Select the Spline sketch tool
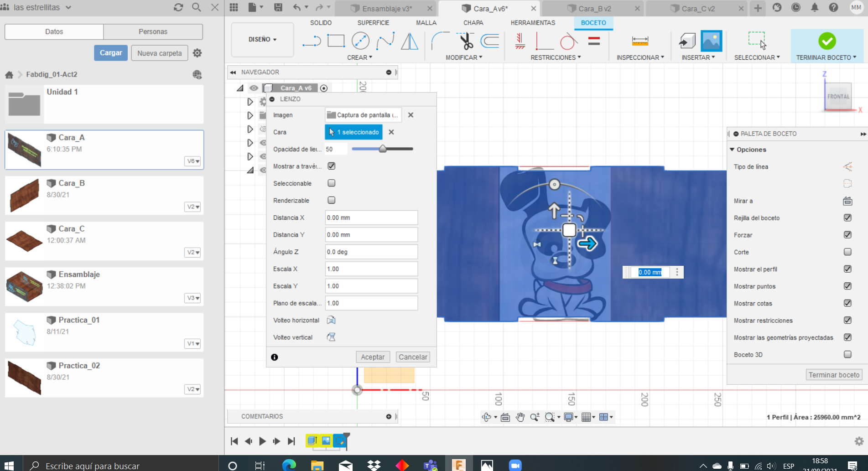 pos(385,41)
